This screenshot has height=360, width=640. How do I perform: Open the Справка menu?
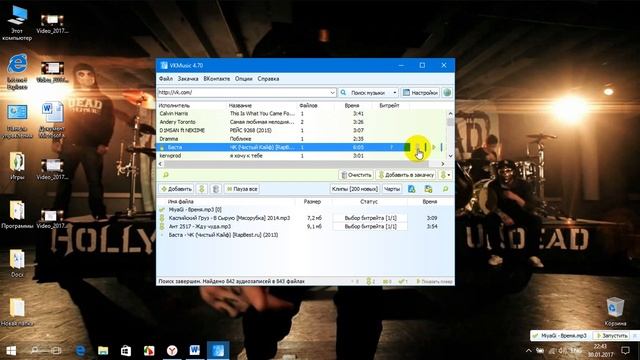tap(268, 79)
